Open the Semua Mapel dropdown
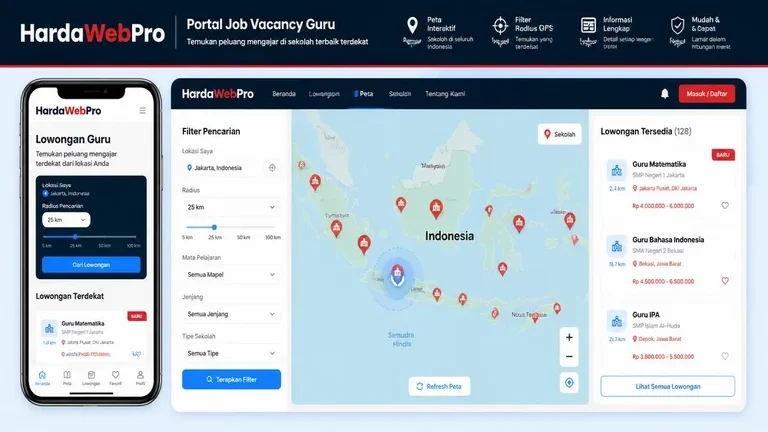 231,274
